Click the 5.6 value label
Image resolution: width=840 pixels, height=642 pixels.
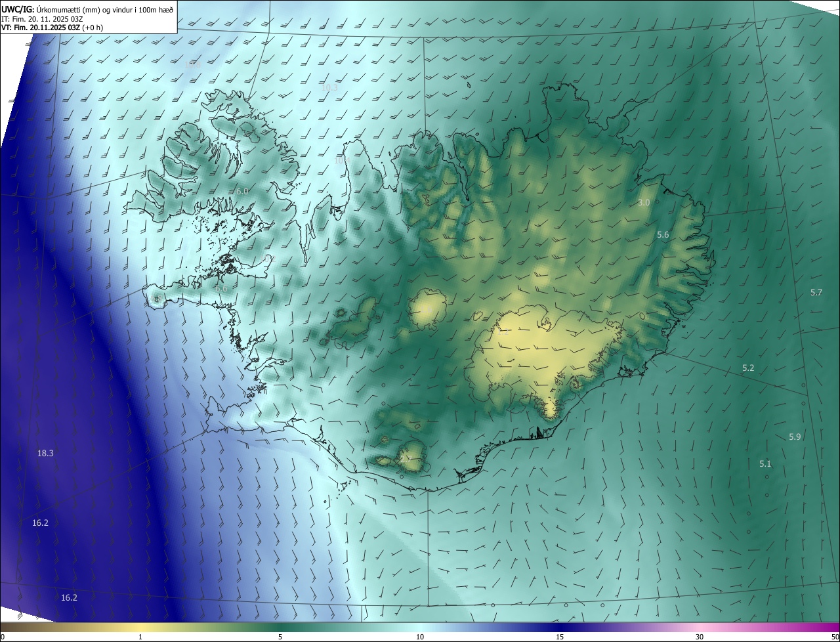click(x=663, y=234)
